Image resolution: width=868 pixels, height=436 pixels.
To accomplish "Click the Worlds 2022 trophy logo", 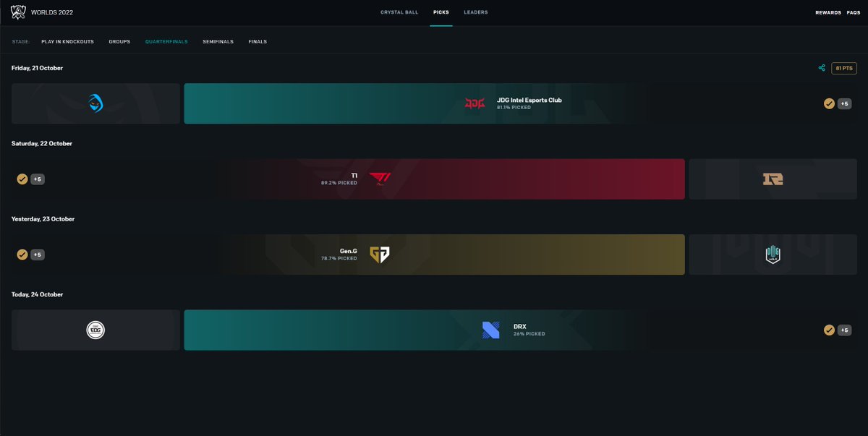I will 18,12.
